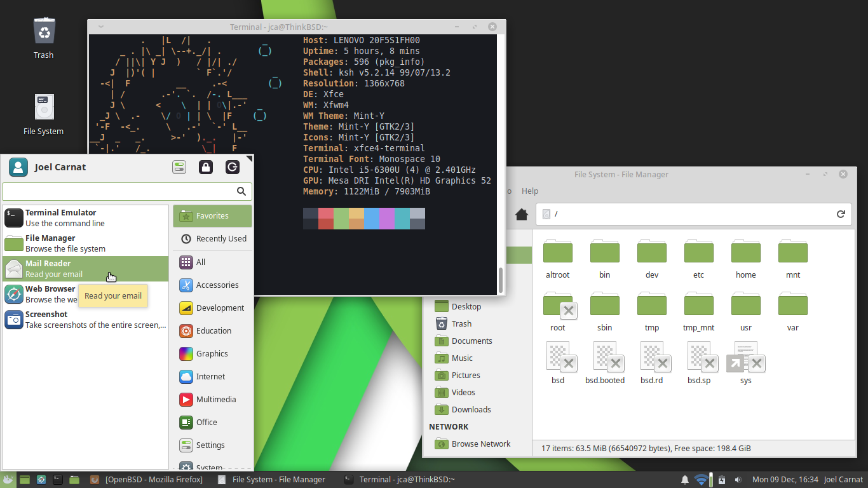The height and width of the screenshot is (488, 868).
Task: Click the Whisker menu button on panel
Action: click(8, 480)
